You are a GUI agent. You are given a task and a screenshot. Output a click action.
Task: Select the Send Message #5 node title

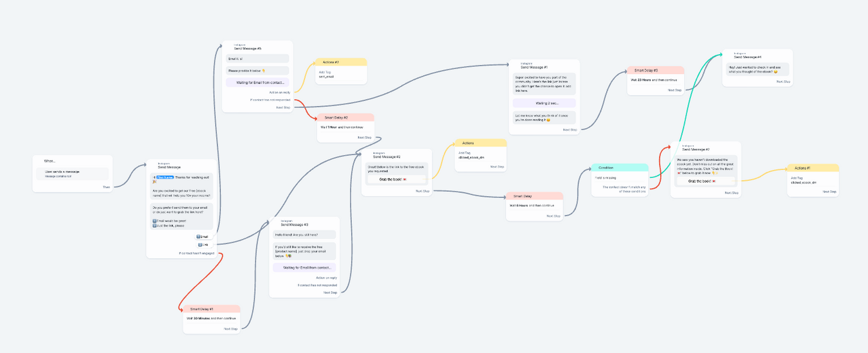pyautogui.click(x=248, y=48)
